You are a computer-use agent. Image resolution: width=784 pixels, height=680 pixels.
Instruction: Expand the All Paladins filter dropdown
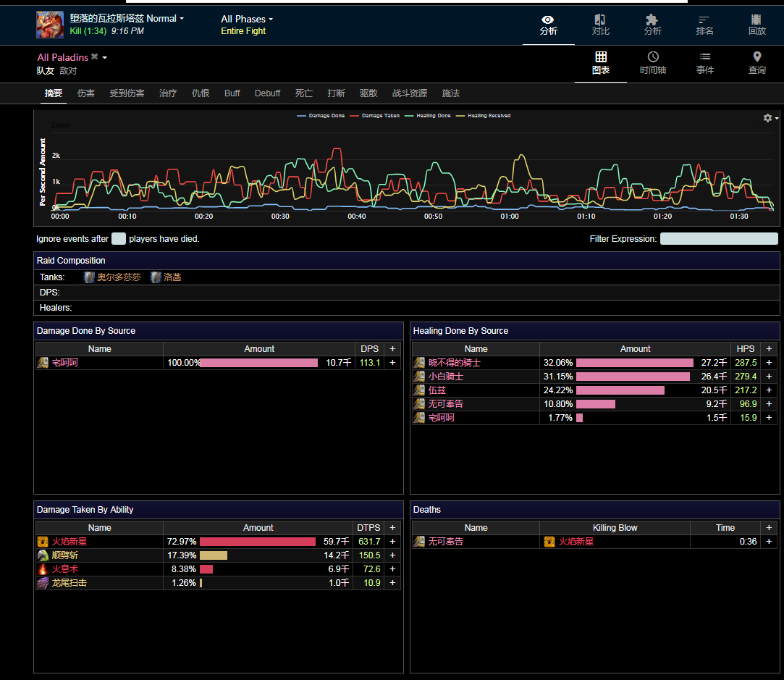coord(105,57)
